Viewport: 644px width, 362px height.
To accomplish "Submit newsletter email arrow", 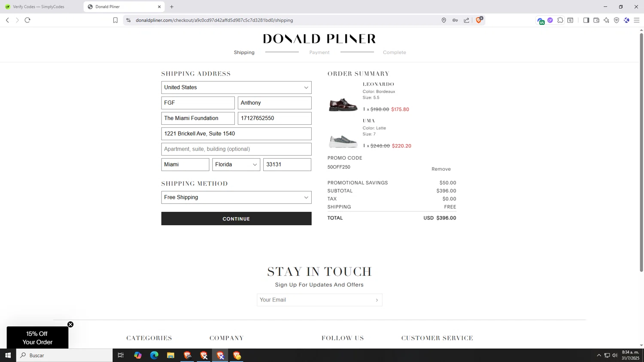I will (377, 300).
